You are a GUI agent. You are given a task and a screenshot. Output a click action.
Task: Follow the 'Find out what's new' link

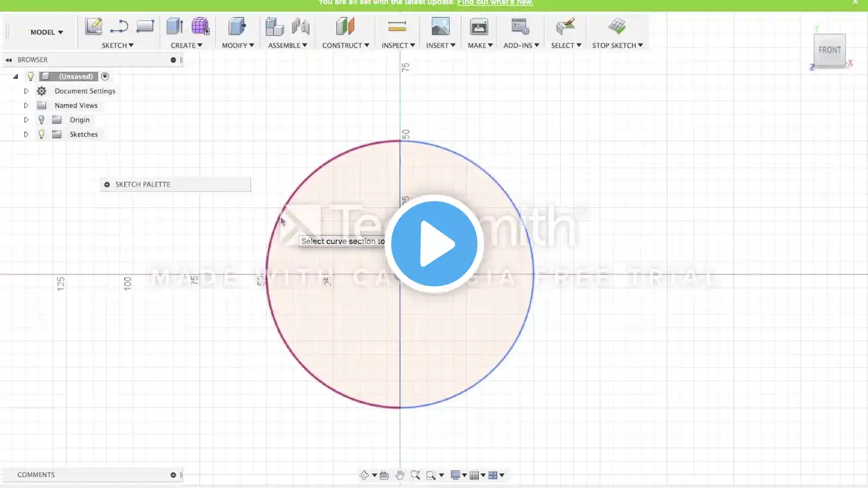pos(495,3)
